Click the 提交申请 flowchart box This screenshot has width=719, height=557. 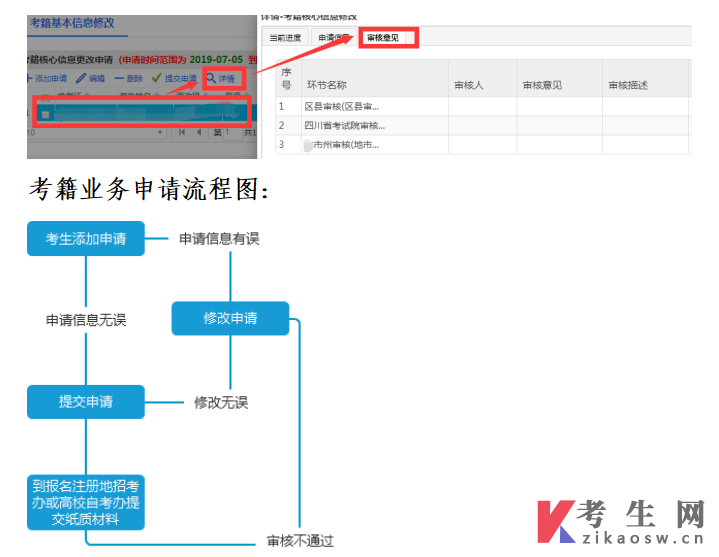[86, 402]
